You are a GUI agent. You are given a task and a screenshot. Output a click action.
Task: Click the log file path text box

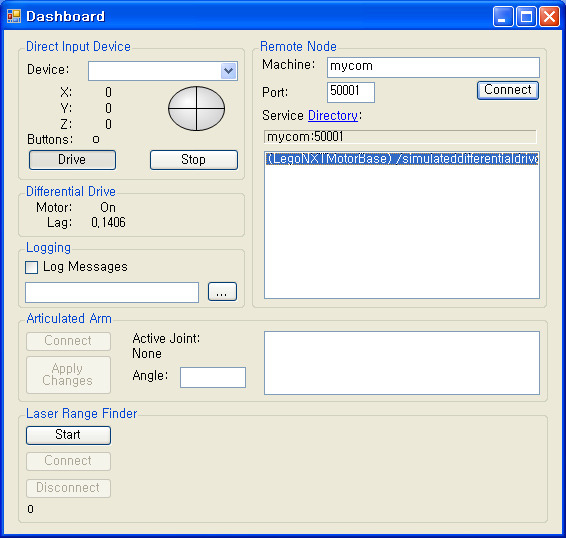tap(112, 292)
